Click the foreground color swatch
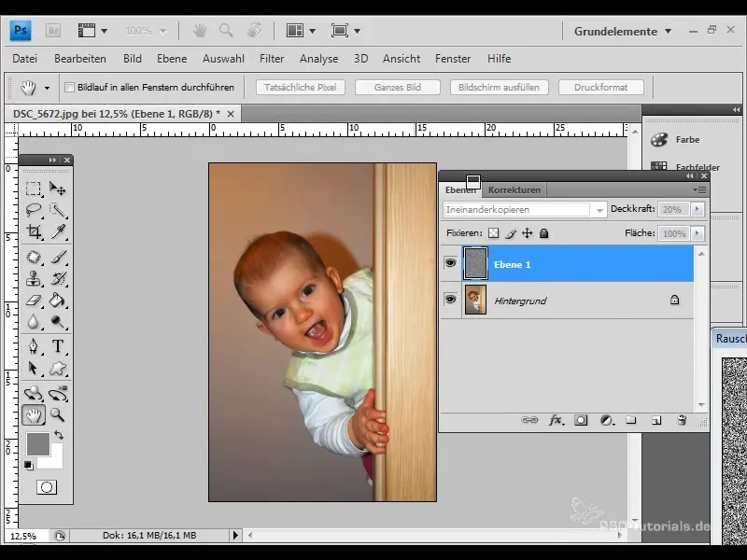 coord(37,443)
